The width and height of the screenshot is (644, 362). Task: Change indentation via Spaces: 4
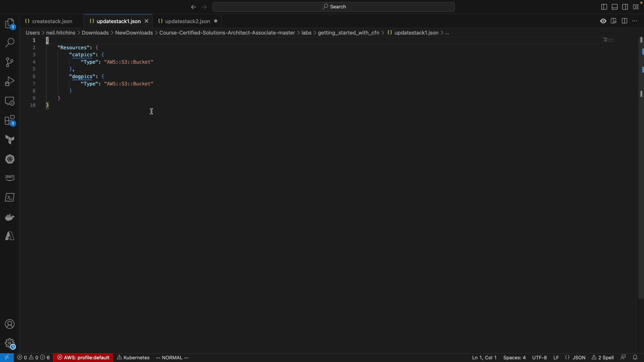click(515, 358)
